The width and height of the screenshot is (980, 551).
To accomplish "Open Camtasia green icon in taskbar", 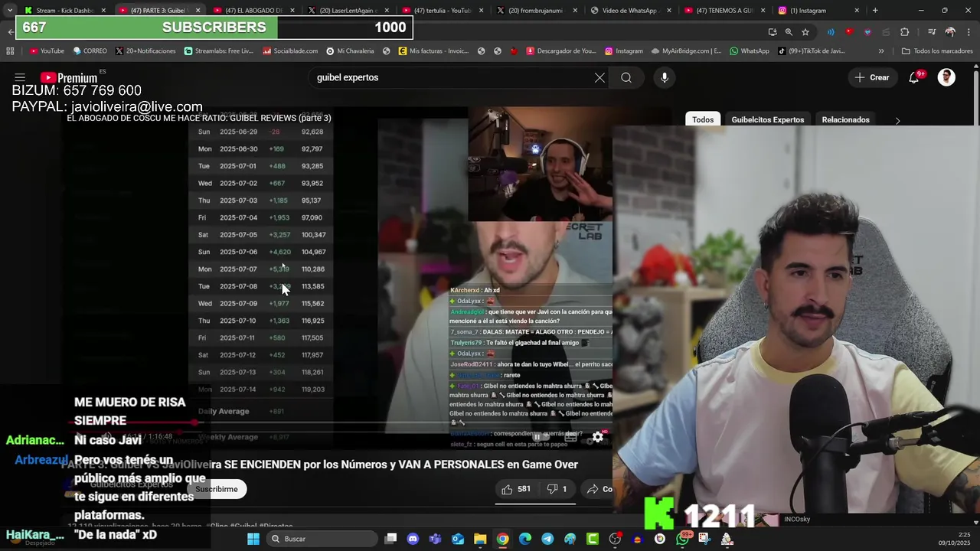I will click(x=592, y=539).
